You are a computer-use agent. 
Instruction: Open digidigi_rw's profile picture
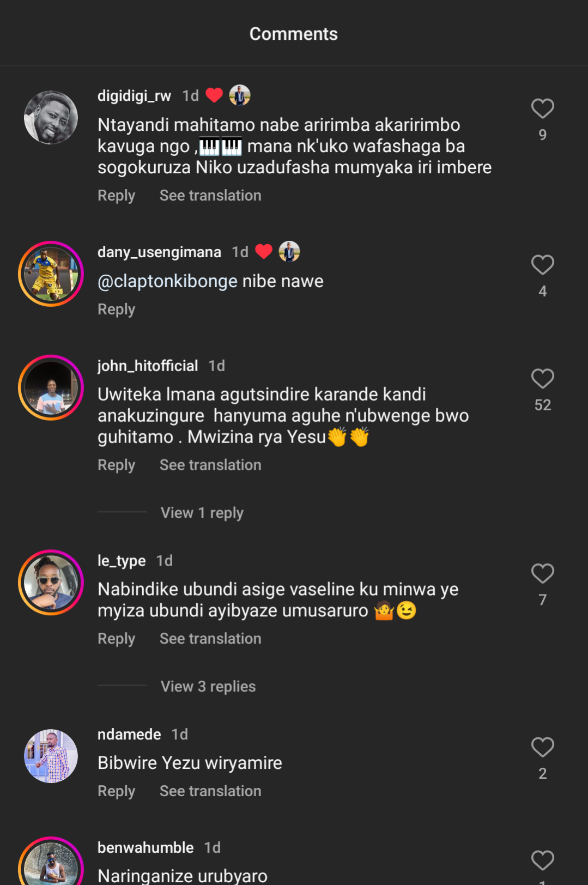[51, 118]
